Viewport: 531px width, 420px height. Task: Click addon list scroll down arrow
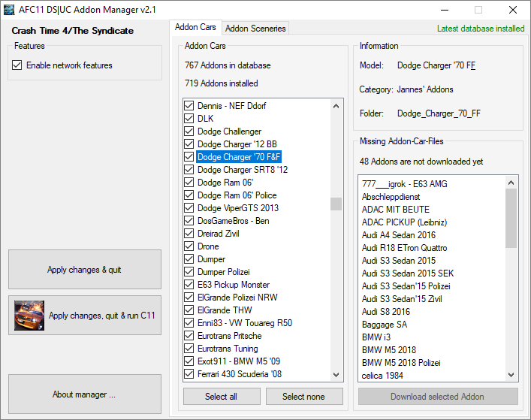point(336,375)
